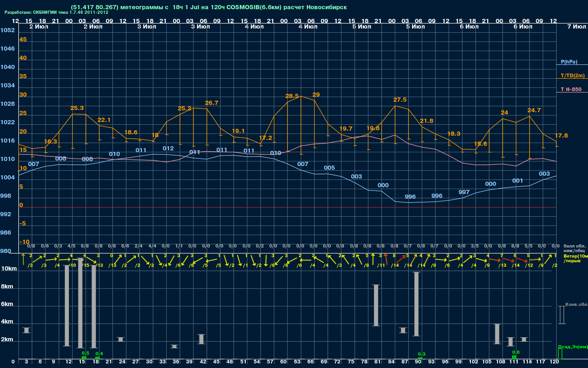Image resolution: width=588 pixels, height=368 pixels.
Task: Click the 980 pressure axis label
Action: 6,251
